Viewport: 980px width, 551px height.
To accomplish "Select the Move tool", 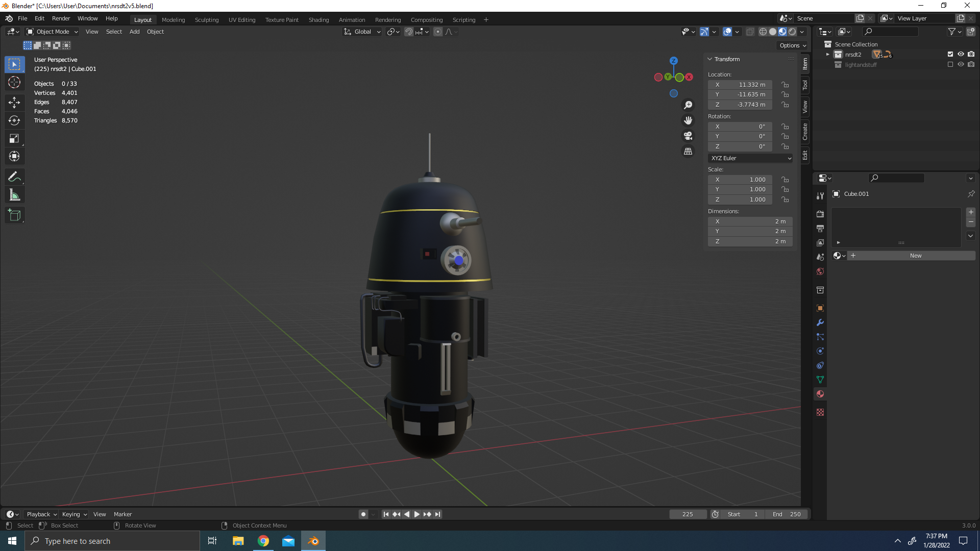I will (x=14, y=103).
